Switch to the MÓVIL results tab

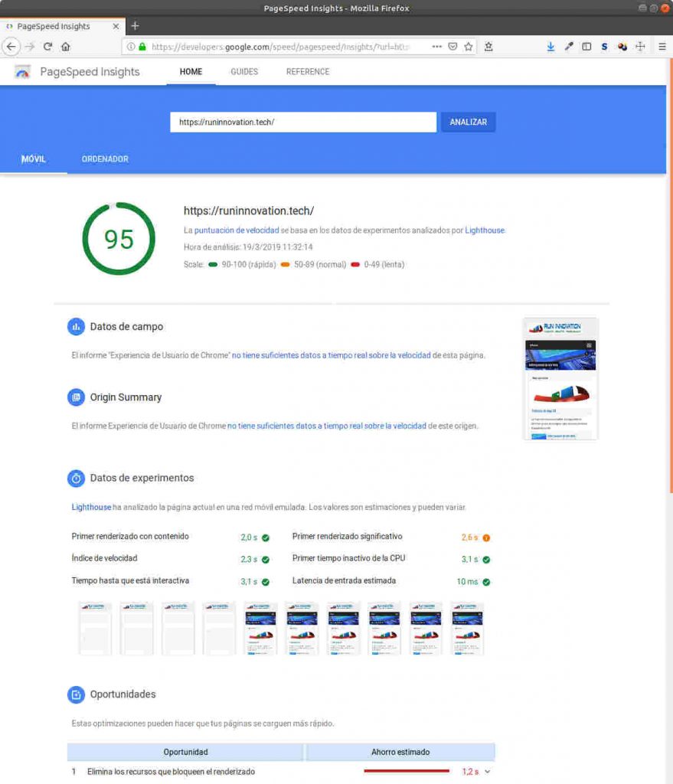pos(34,159)
